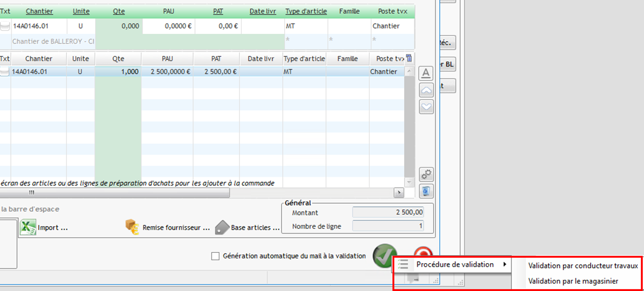Click the Famille header in the lower grid
This screenshot has height=291, width=644.
[348, 59]
